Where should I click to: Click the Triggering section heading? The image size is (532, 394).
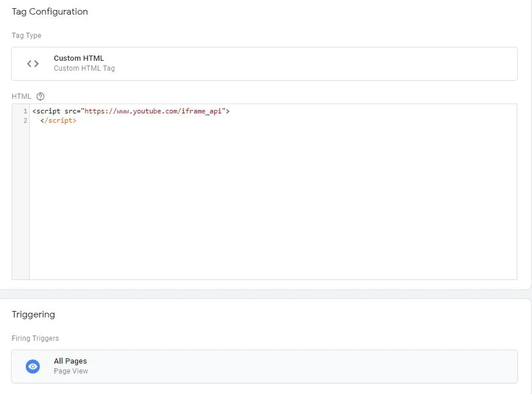click(x=33, y=314)
